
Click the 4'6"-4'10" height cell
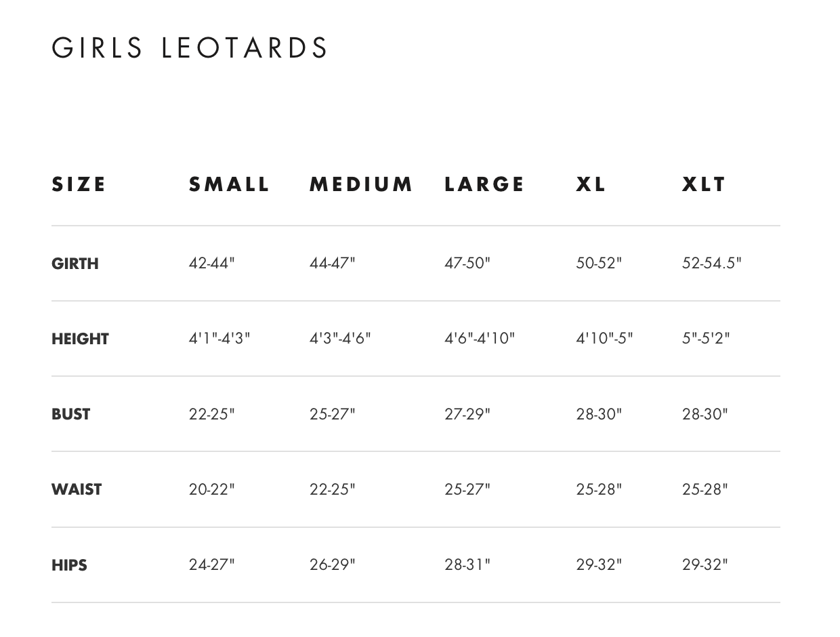[480, 337]
